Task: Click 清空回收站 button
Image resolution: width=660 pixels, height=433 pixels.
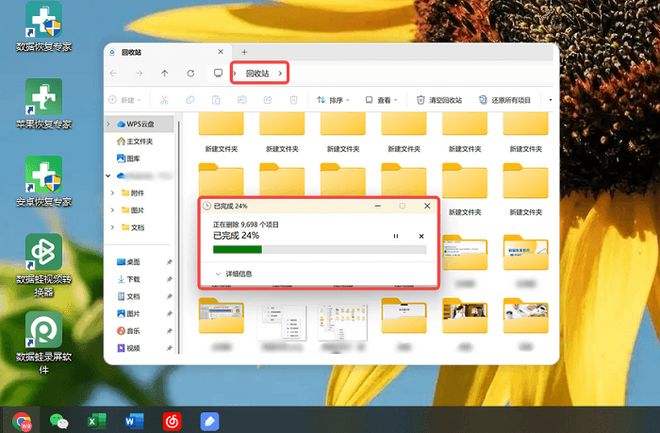Action: pos(439,100)
